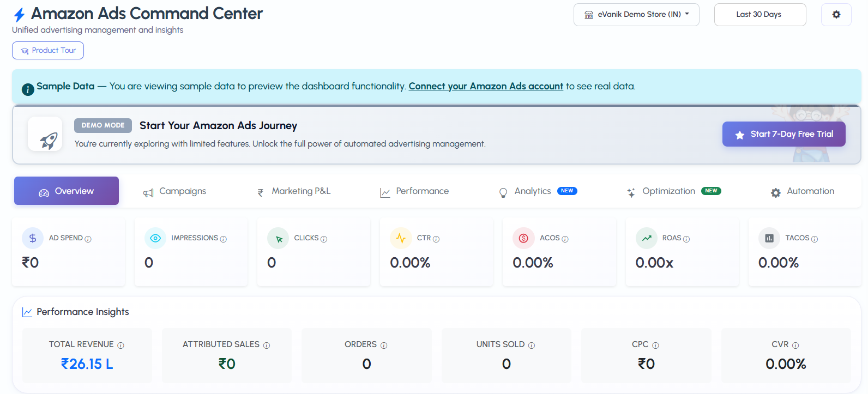Click the CPC info icon
Image resolution: width=868 pixels, height=394 pixels.
point(655,345)
